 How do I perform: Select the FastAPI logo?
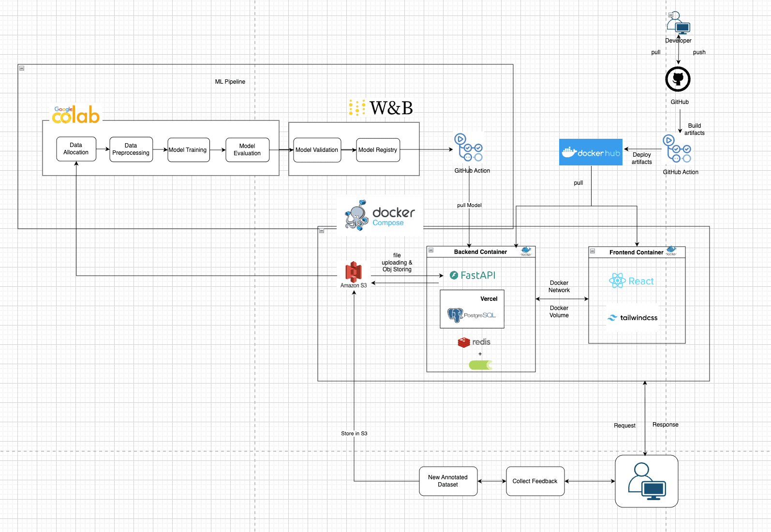pos(473,275)
